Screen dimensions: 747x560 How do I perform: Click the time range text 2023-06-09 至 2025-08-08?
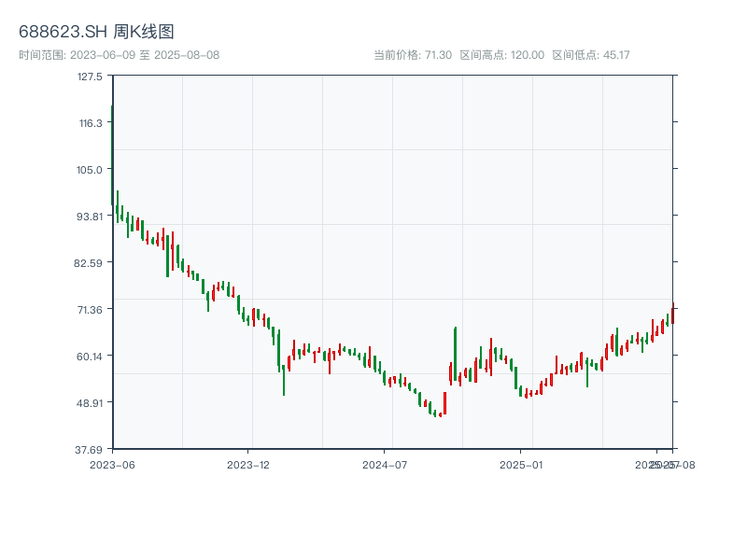pyautogui.click(x=119, y=55)
